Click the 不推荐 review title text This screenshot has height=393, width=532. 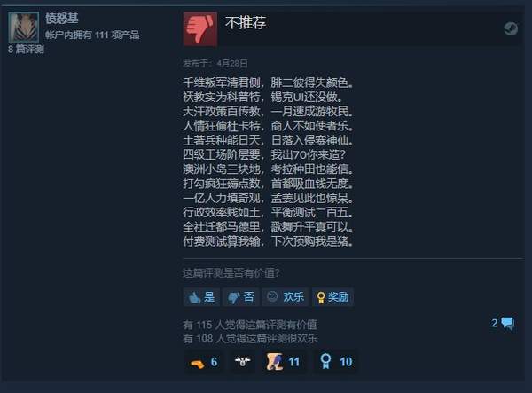(246, 23)
